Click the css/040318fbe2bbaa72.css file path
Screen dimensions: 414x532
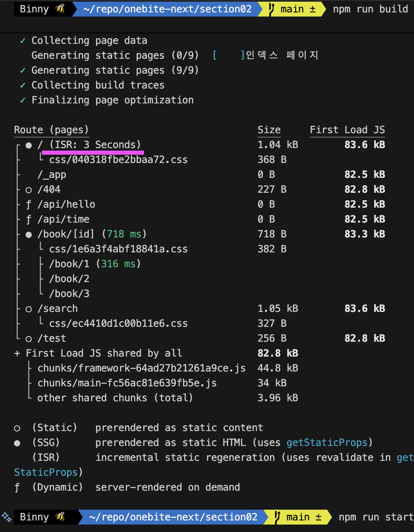(118, 160)
